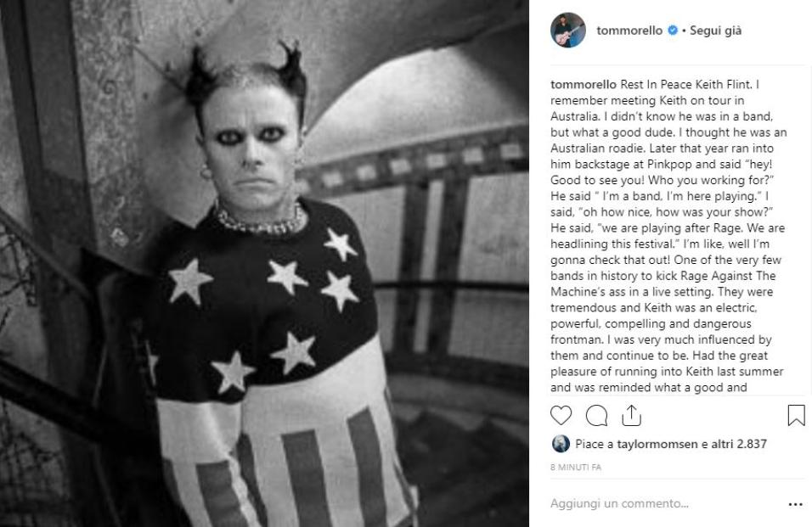Open comments with the speech bubble icon
Screen dimensions: 812x527
[596, 415]
